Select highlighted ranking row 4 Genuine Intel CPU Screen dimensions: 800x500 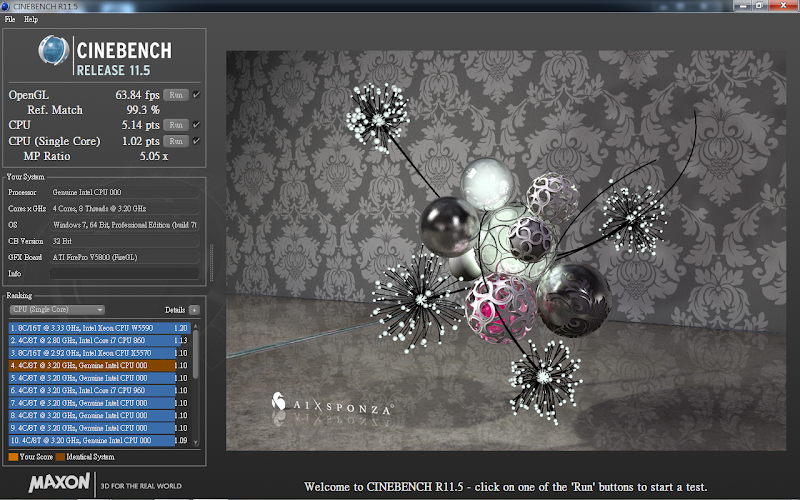click(99, 365)
